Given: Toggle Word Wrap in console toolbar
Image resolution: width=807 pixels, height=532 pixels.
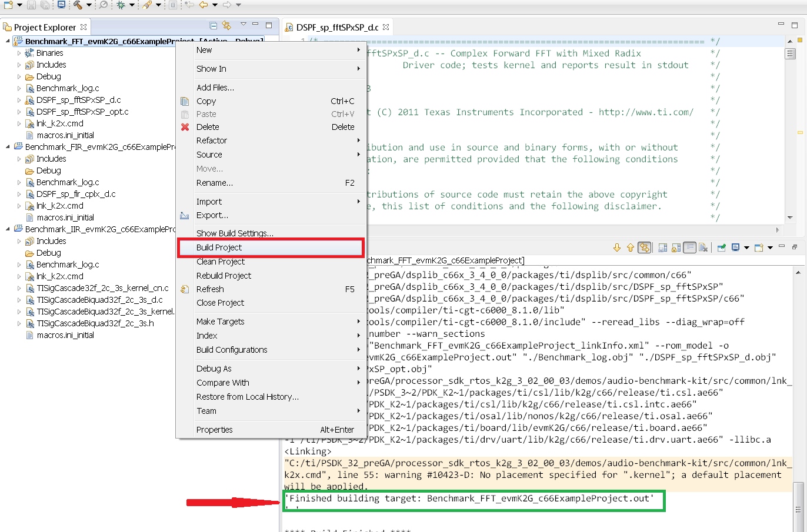Looking at the screenshot, I should tap(689, 247).
